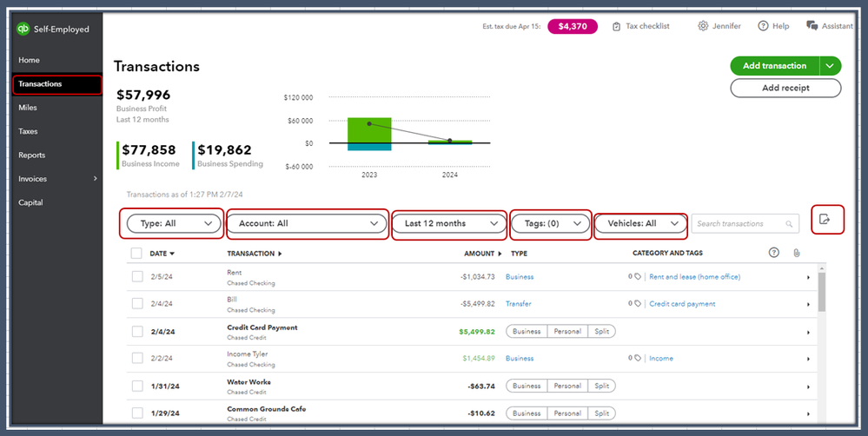Open the Assistant chat icon
The width and height of the screenshot is (868, 436).
(812, 26)
